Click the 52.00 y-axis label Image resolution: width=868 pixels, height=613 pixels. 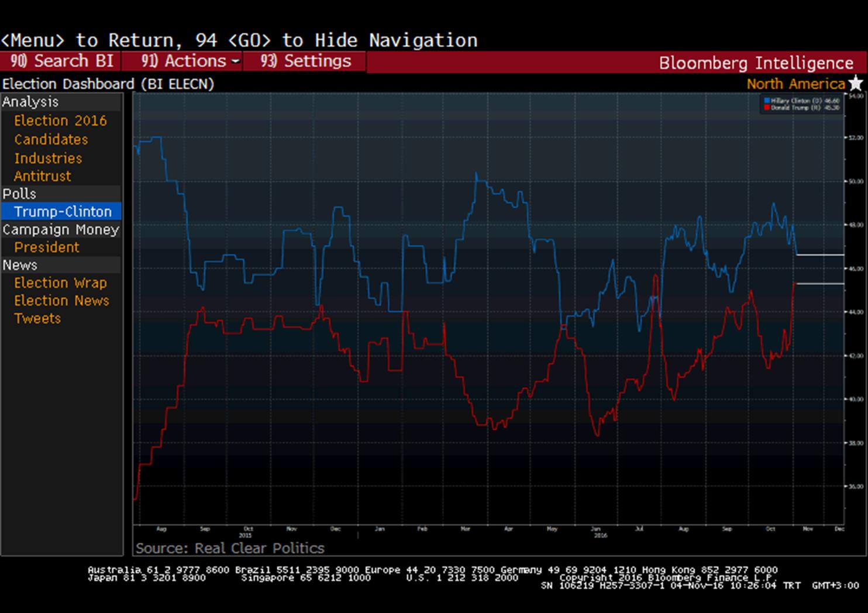(856, 138)
